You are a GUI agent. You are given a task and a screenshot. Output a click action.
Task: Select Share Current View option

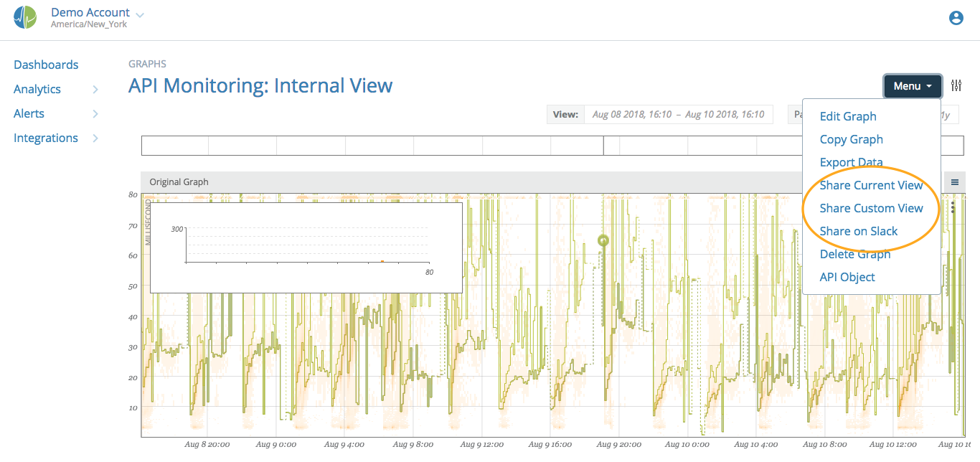click(x=871, y=185)
